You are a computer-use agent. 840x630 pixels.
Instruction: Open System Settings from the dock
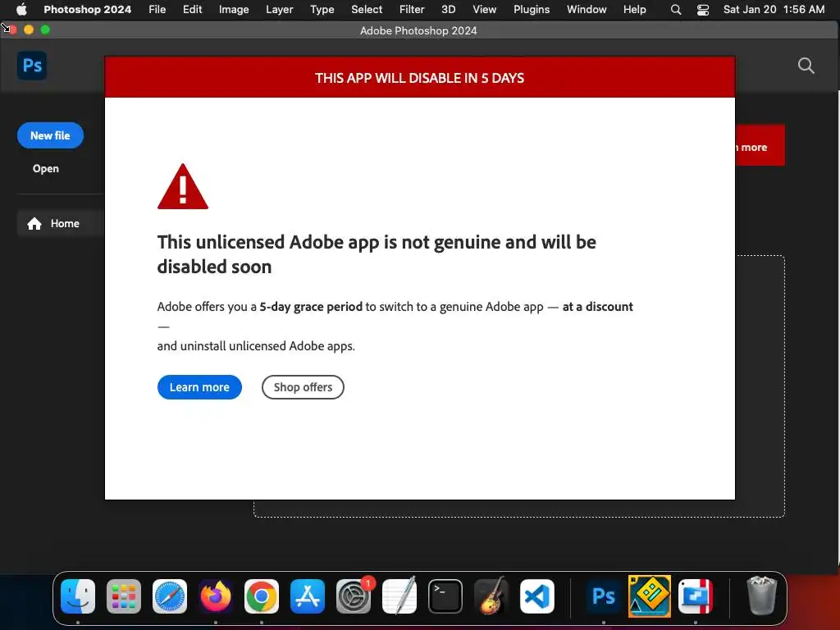pyautogui.click(x=354, y=596)
